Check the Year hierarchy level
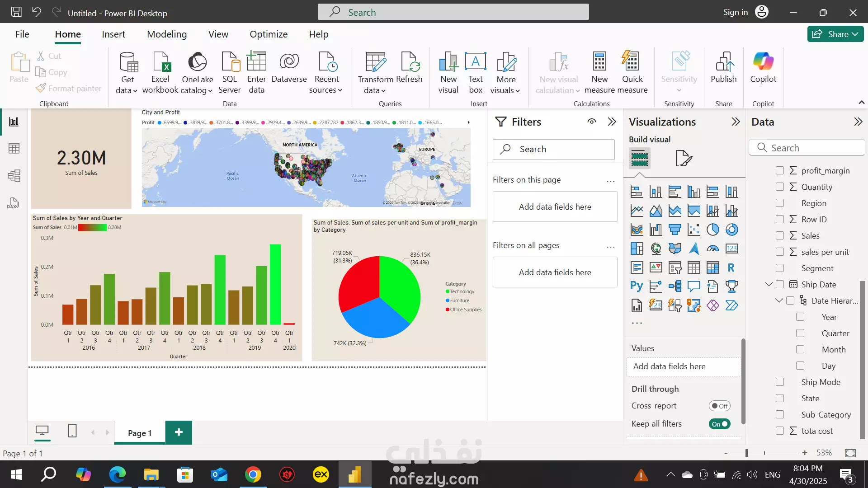 click(800, 317)
